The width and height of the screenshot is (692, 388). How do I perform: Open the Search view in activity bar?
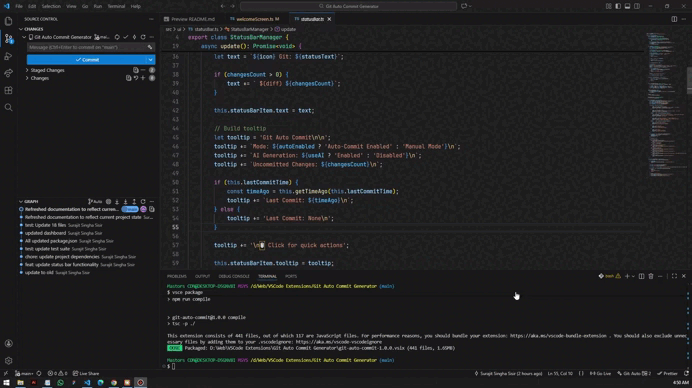8,107
